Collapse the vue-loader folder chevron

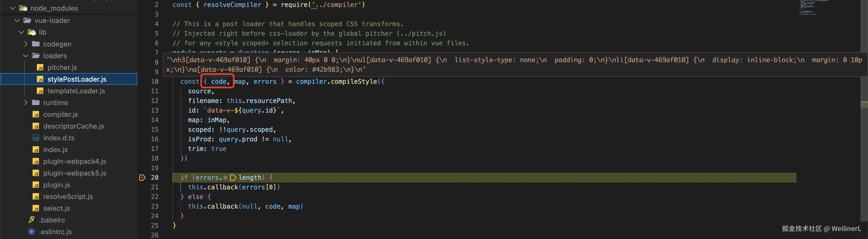(x=17, y=21)
